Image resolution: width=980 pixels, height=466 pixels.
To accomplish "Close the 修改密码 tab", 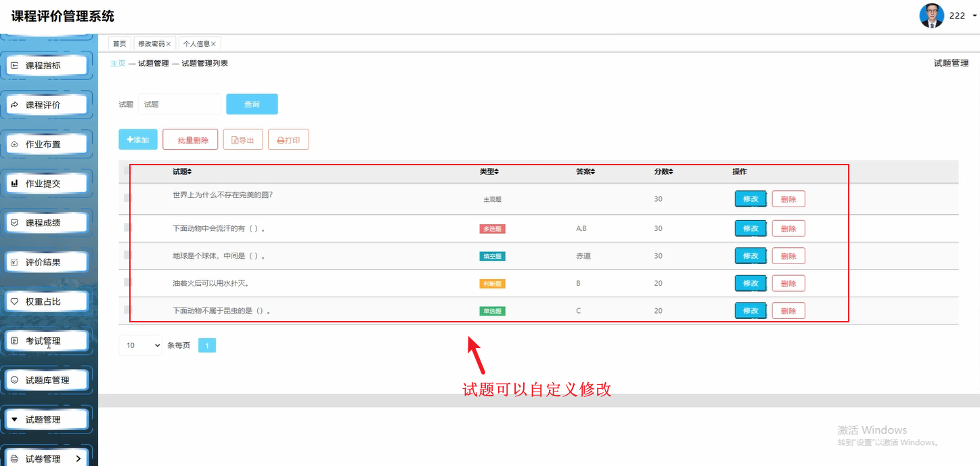I will [169, 43].
